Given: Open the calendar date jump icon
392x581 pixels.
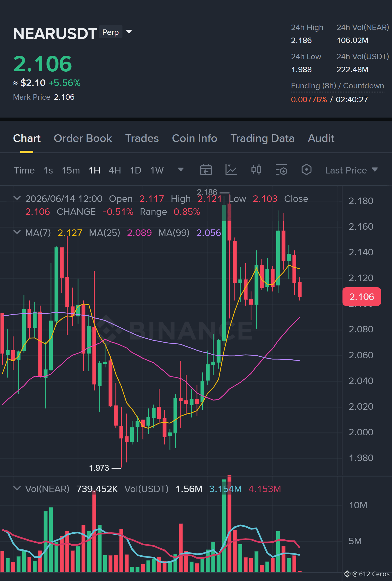Looking at the screenshot, I should (x=206, y=170).
